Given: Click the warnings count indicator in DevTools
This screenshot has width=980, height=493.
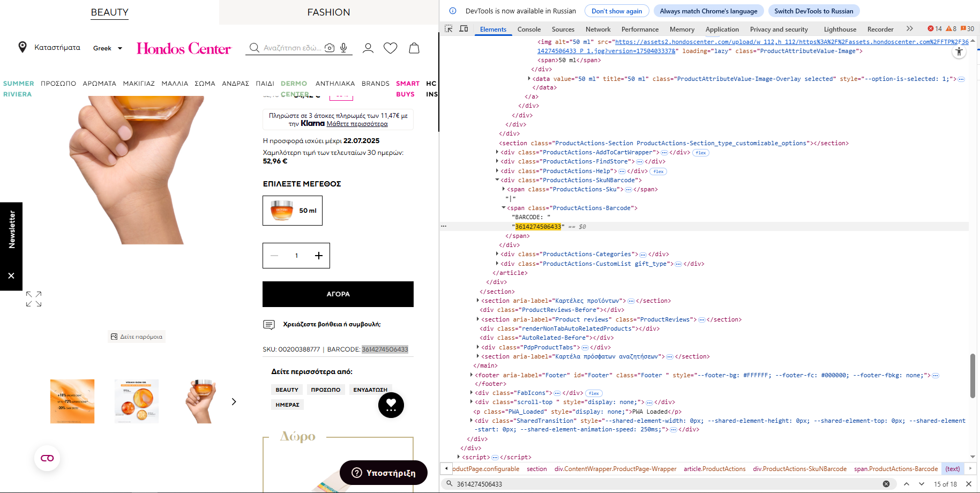Looking at the screenshot, I should coord(951,29).
